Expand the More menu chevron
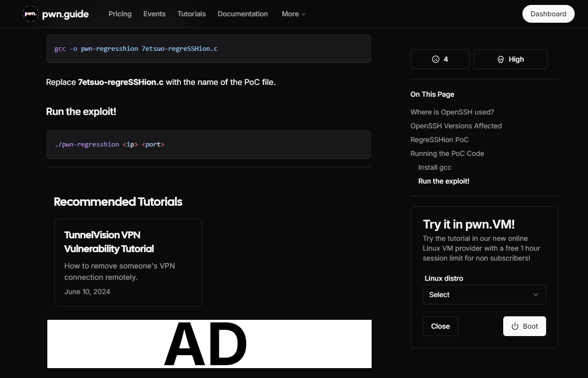Screen dimensions: 588x378 [304, 14]
